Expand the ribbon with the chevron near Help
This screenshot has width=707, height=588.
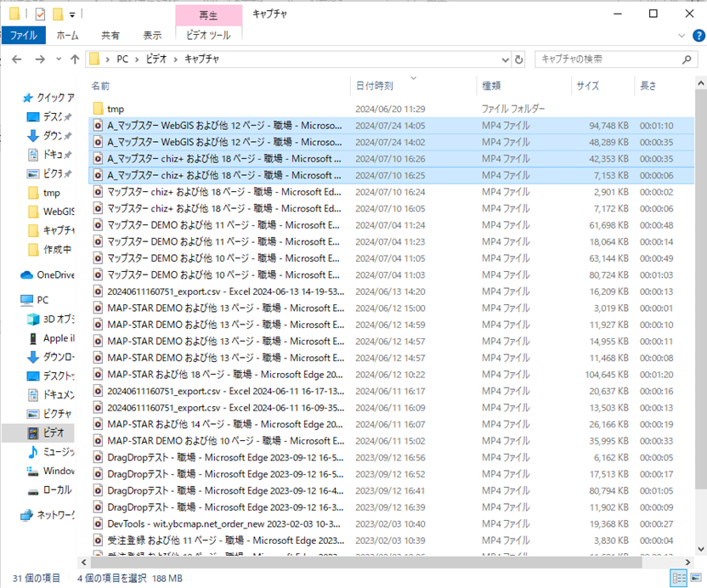tap(682, 36)
